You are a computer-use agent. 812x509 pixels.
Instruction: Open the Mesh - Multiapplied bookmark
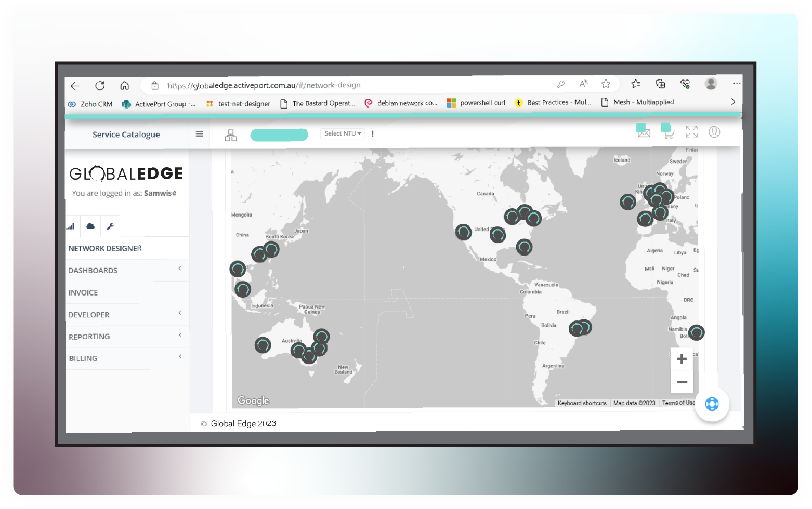(x=637, y=102)
